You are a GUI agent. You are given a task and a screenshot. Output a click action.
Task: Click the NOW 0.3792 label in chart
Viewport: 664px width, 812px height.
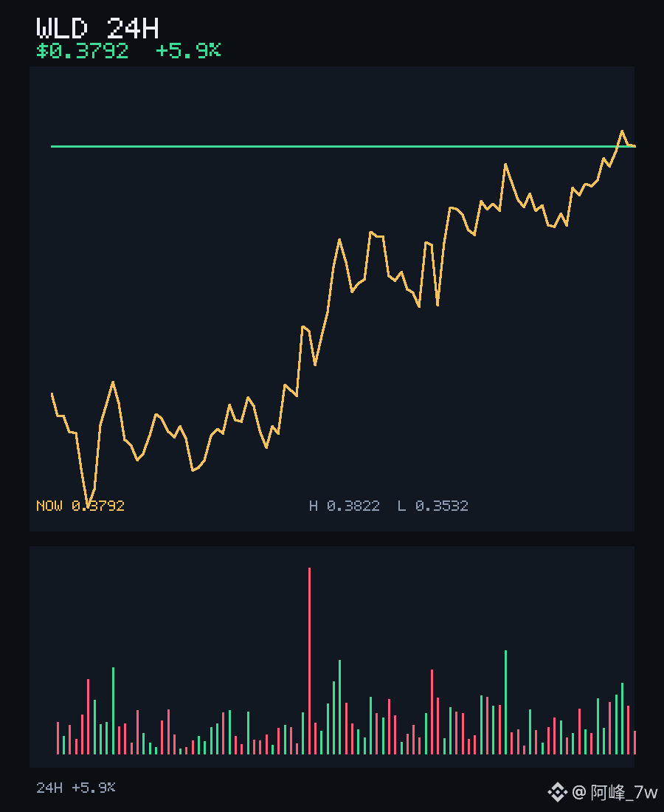[x=80, y=506]
